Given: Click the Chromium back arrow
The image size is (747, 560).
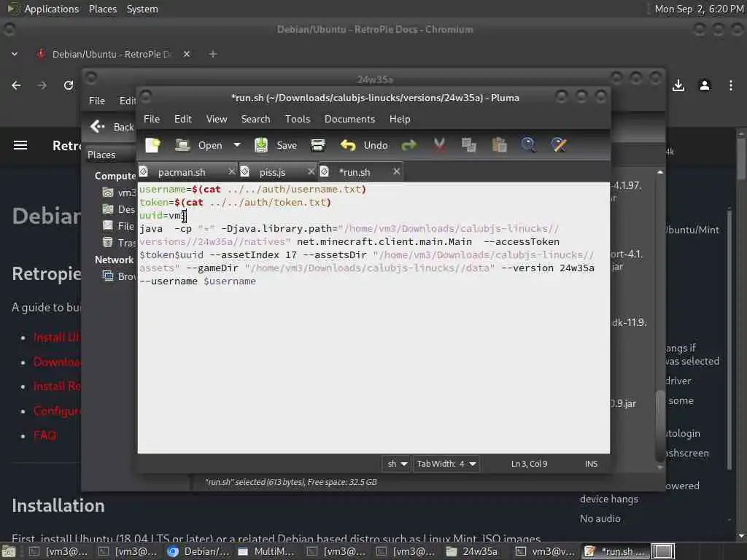Looking at the screenshot, I should point(16,85).
